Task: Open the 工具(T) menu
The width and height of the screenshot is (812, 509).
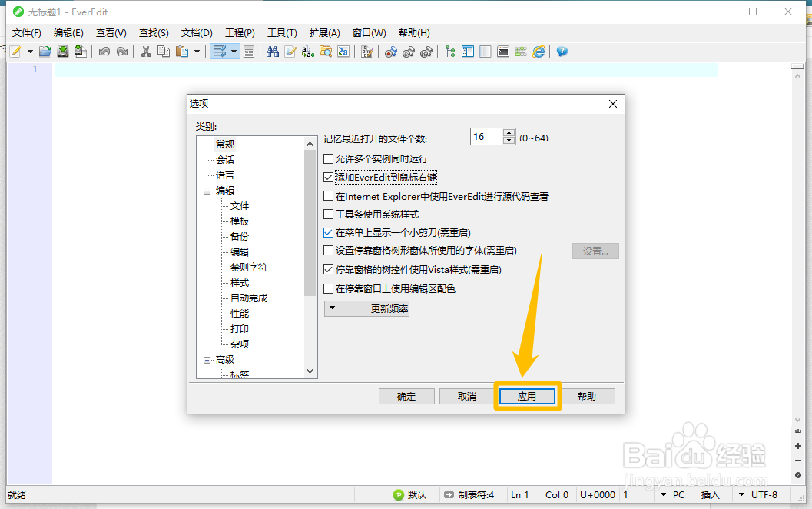Action: (282, 32)
